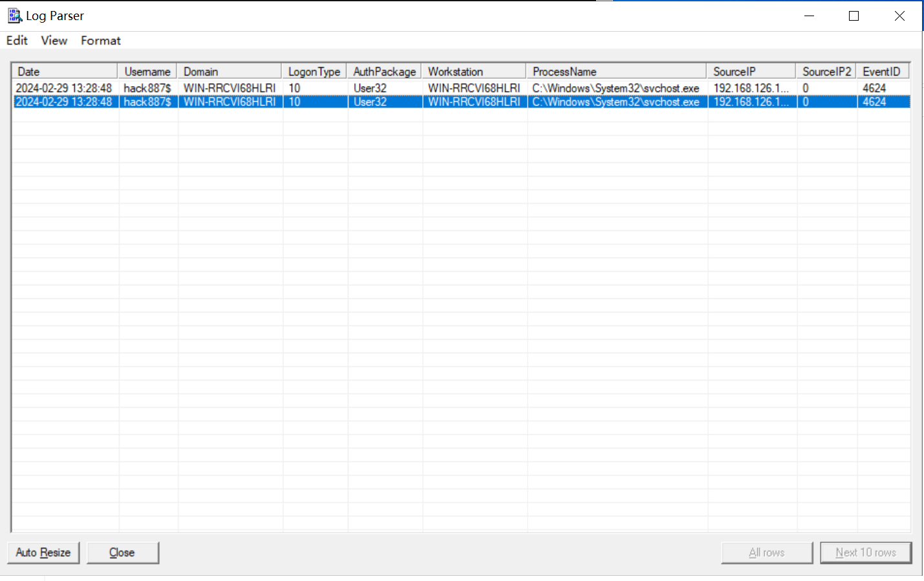Click highlighted row svchost.exe process path

click(616, 102)
